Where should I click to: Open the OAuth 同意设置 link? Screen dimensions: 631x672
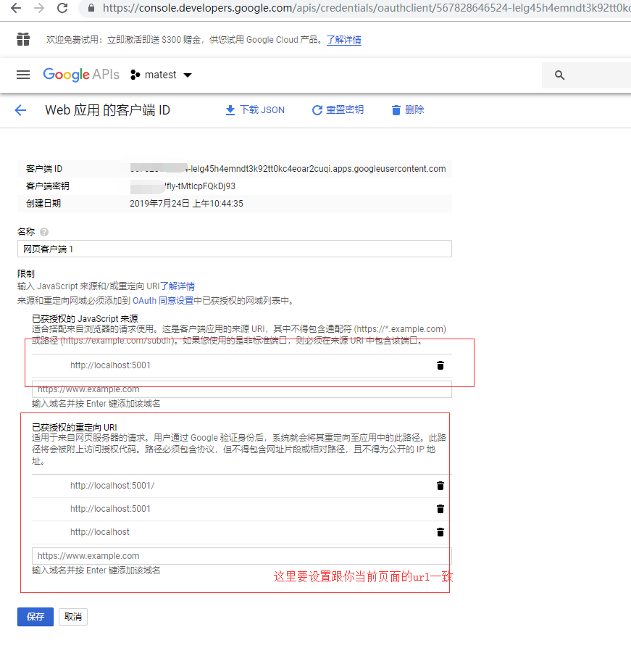point(163,301)
